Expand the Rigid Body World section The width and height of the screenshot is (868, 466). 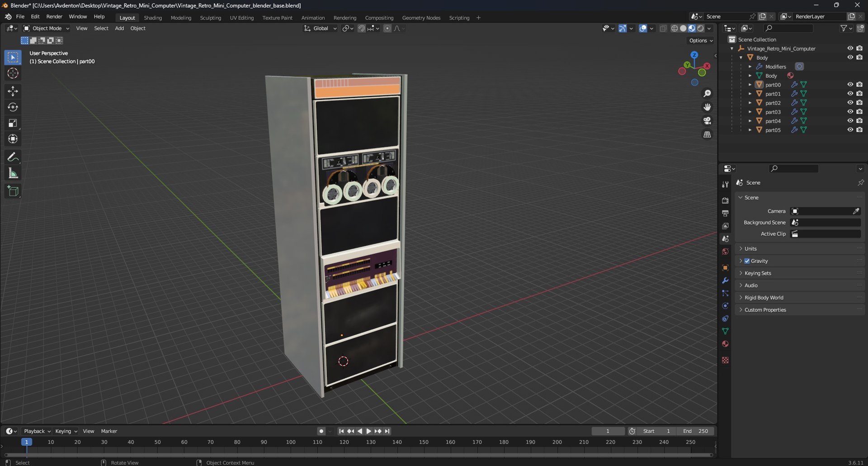click(x=764, y=298)
